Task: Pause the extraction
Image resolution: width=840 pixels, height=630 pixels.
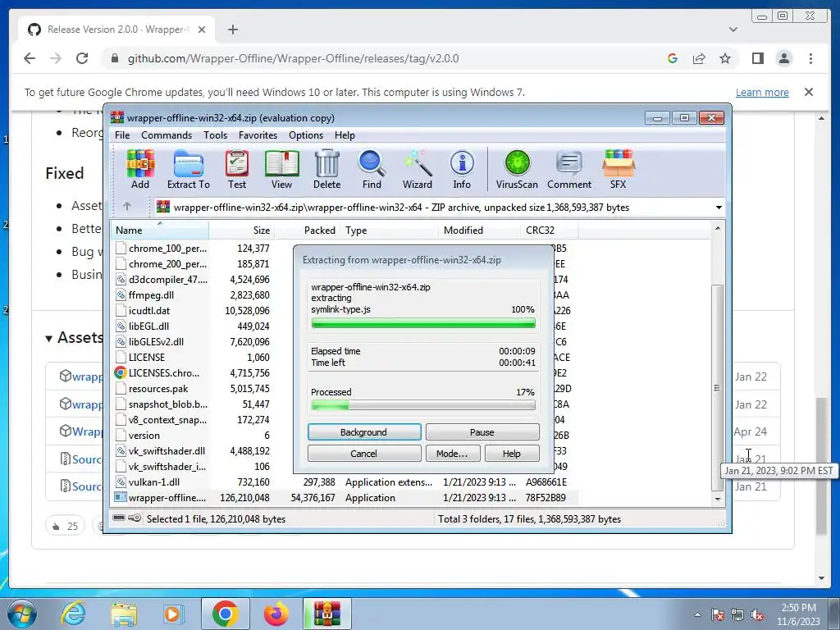Action: pyautogui.click(x=482, y=431)
